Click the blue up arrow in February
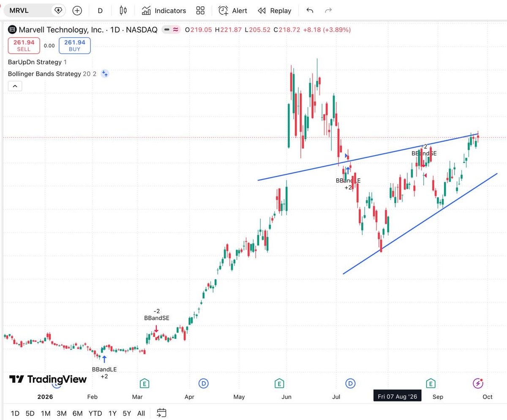The width and height of the screenshot is (507, 420). [104, 360]
